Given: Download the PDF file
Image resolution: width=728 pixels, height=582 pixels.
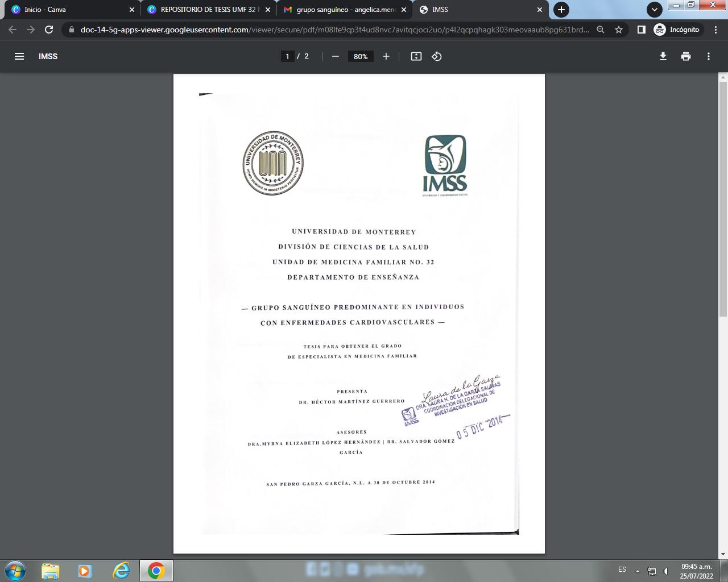Looking at the screenshot, I should 663,56.
